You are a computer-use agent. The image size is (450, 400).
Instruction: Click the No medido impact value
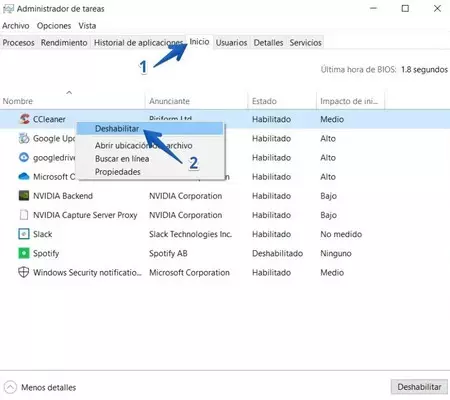341,234
